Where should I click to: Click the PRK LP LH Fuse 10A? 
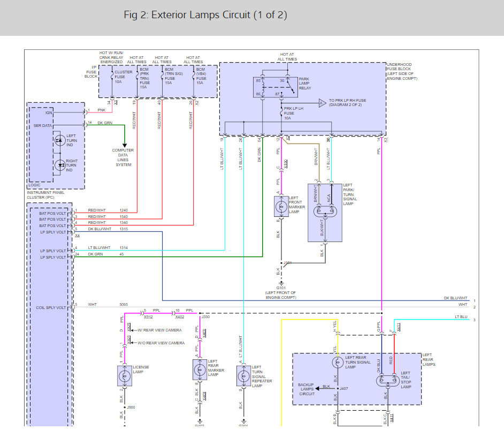pyautogui.click(x=281, y=114)
